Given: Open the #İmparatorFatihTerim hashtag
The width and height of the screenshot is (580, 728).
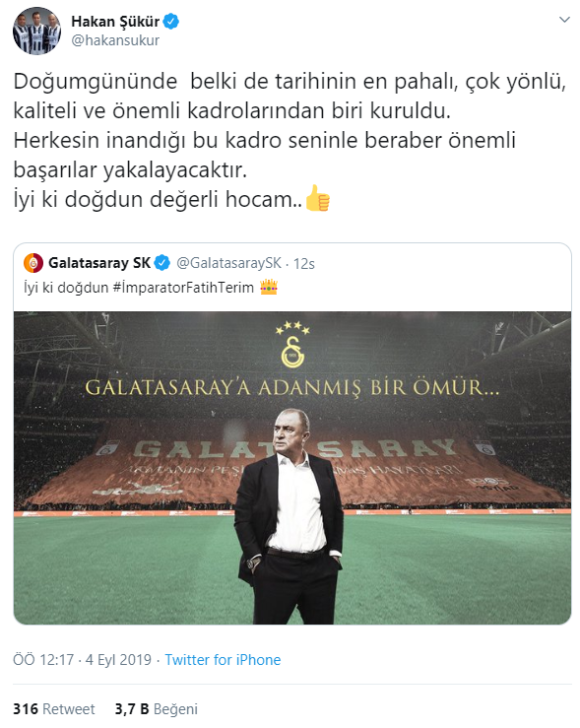Looking at the screenshot, I should (183, 288).
